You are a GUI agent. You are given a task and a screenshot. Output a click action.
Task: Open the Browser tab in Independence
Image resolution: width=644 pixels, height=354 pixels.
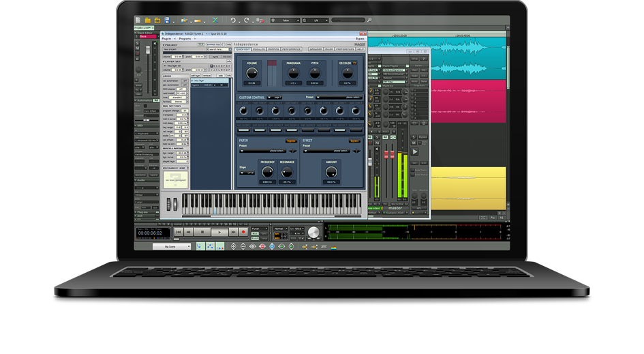tap(316, 49)
